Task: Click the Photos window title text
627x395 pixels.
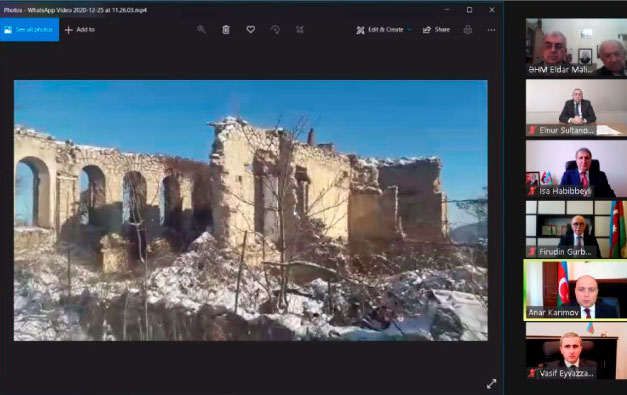Action: (75, 10)
